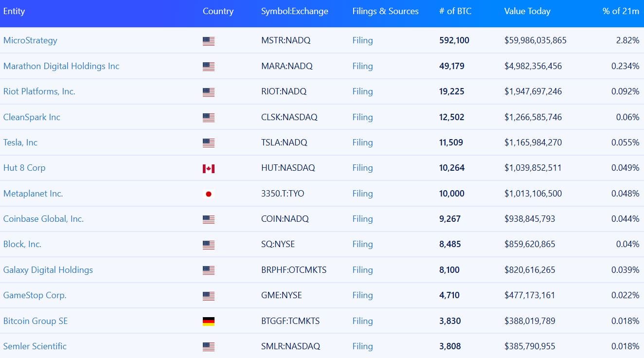Click the US flag for Semler Scientific

click(209, 347)
